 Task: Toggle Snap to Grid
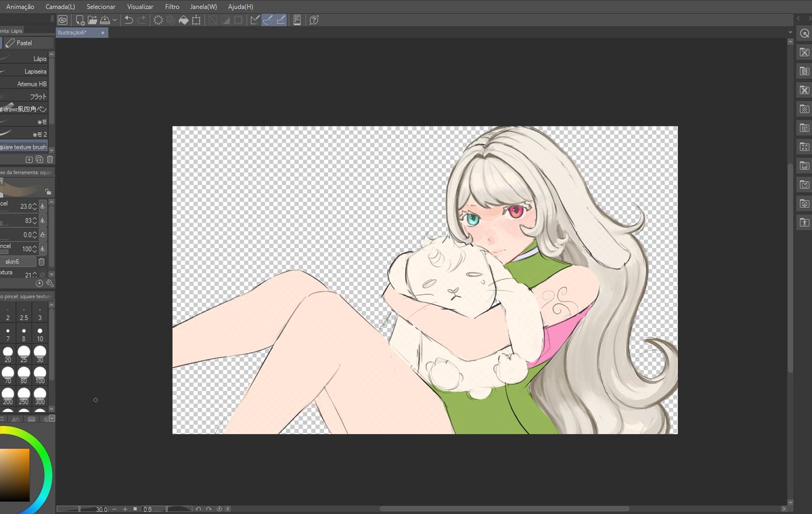pos(281,20)
